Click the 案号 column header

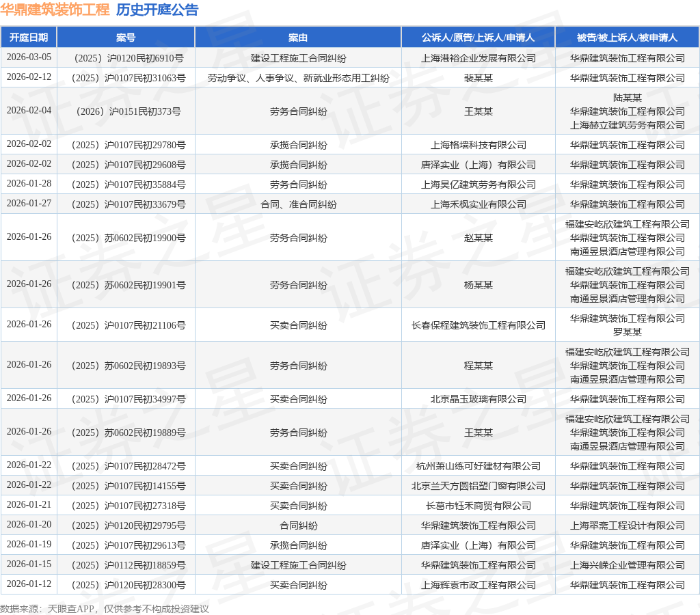(x=126, y=38)
